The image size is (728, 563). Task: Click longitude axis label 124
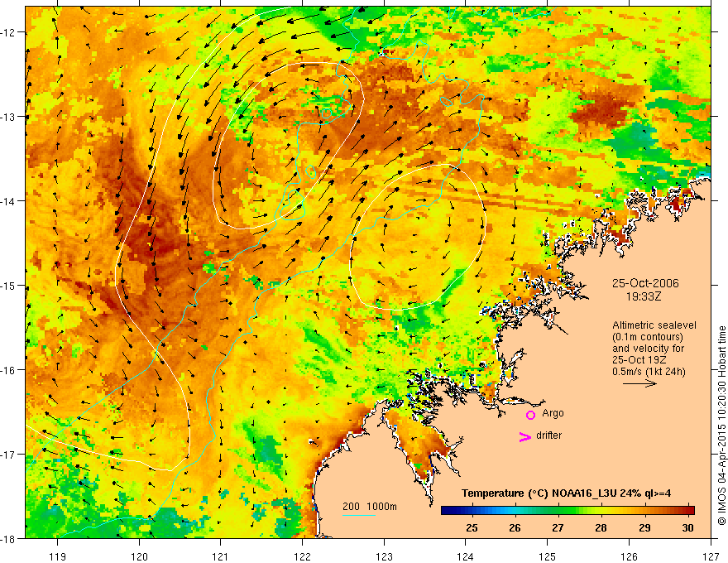click(466, 556)
